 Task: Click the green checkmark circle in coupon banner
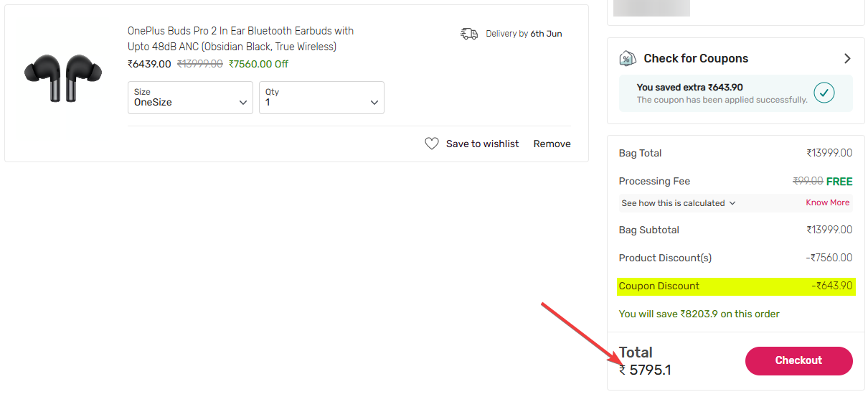(x=824, y=93)
